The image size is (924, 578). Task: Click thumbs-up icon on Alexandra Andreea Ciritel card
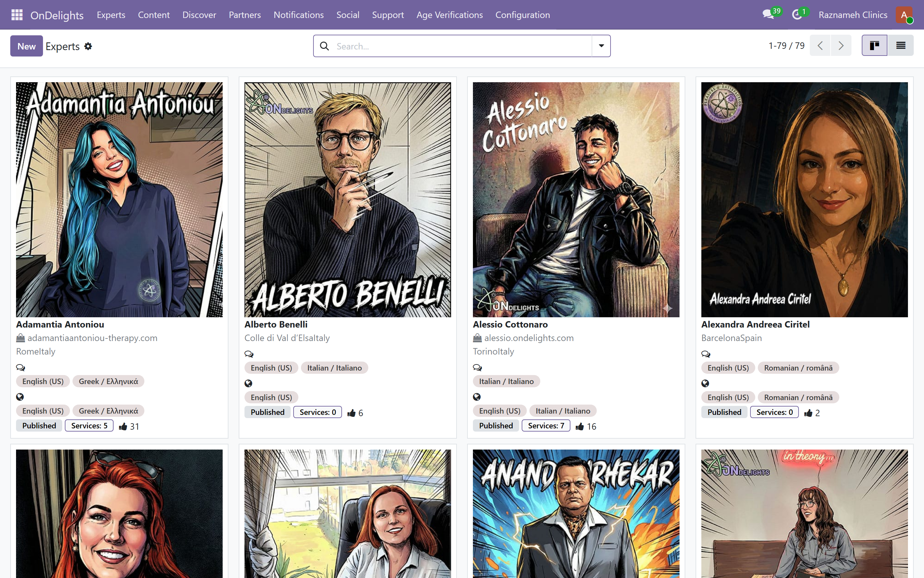(x=808, y=413)
